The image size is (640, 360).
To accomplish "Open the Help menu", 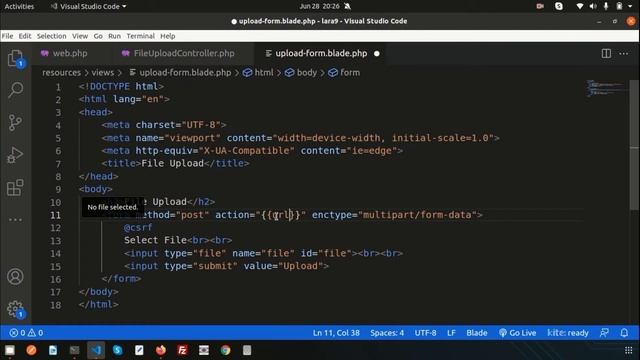I will 167,36.
